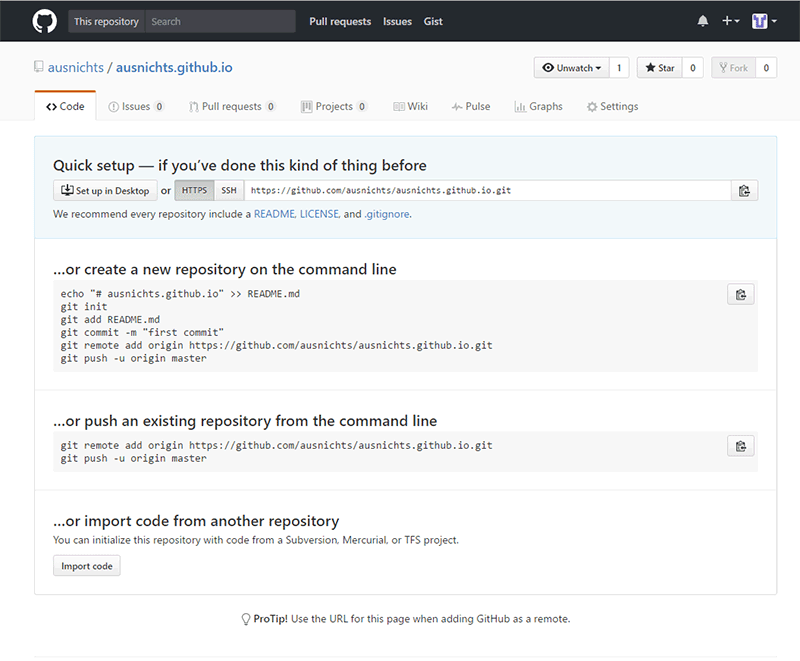
Task: Click the 'git add README.md' line
Action: 110,319
